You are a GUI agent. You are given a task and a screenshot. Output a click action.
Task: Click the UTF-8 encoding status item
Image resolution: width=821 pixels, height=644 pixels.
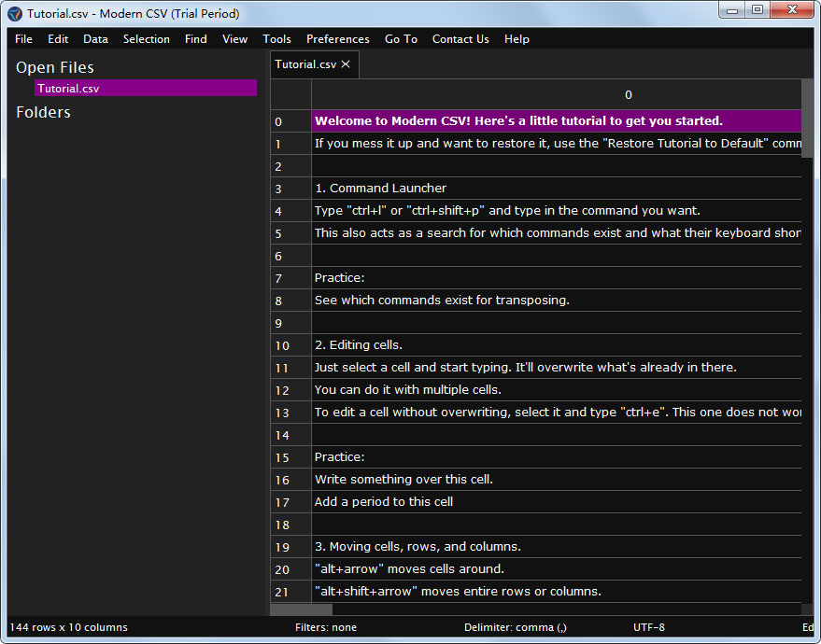point(649,627)
